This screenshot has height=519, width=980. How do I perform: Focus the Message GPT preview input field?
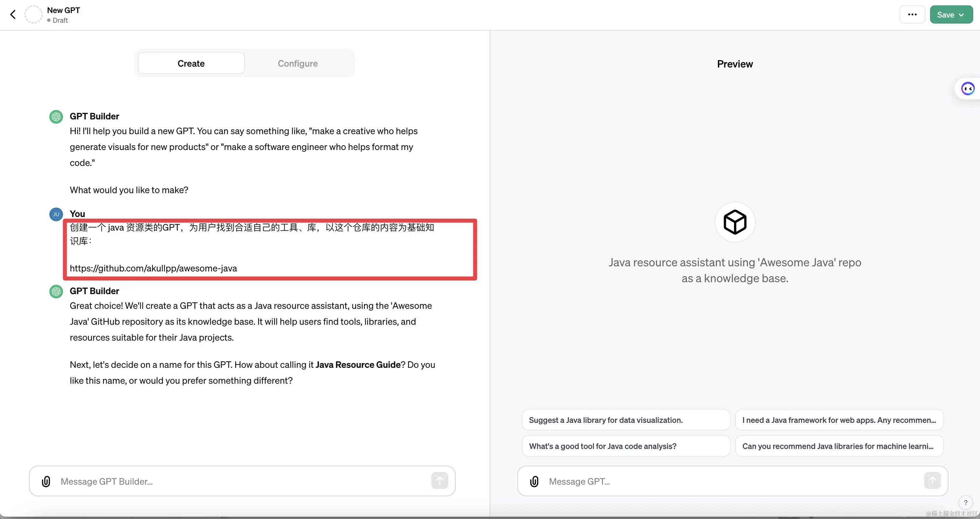coord(732,481)
